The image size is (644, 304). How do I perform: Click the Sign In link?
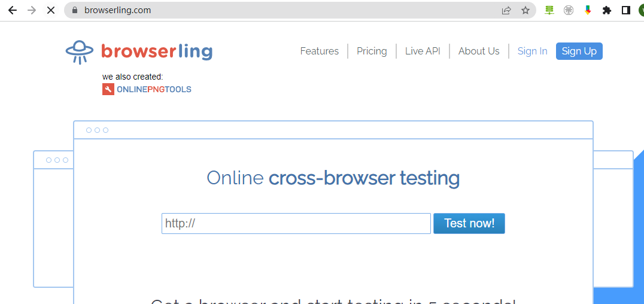pyautogui.click(x=532, y=51)
